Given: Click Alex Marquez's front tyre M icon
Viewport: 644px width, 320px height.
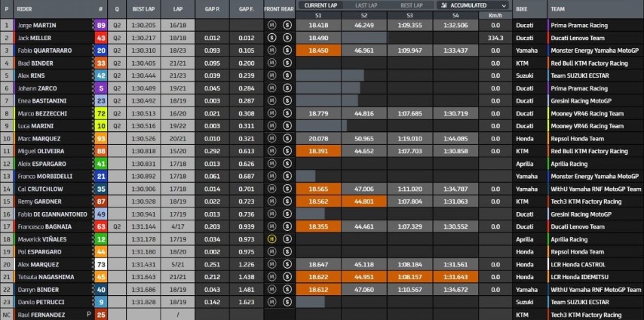Looking at the screenshot, I should tap(271, 264).
